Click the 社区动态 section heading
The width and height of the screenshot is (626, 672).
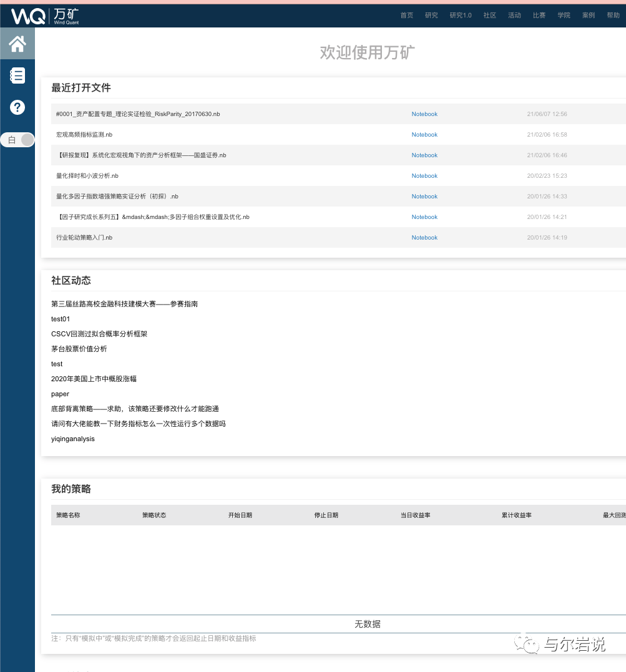pos(71,281)
